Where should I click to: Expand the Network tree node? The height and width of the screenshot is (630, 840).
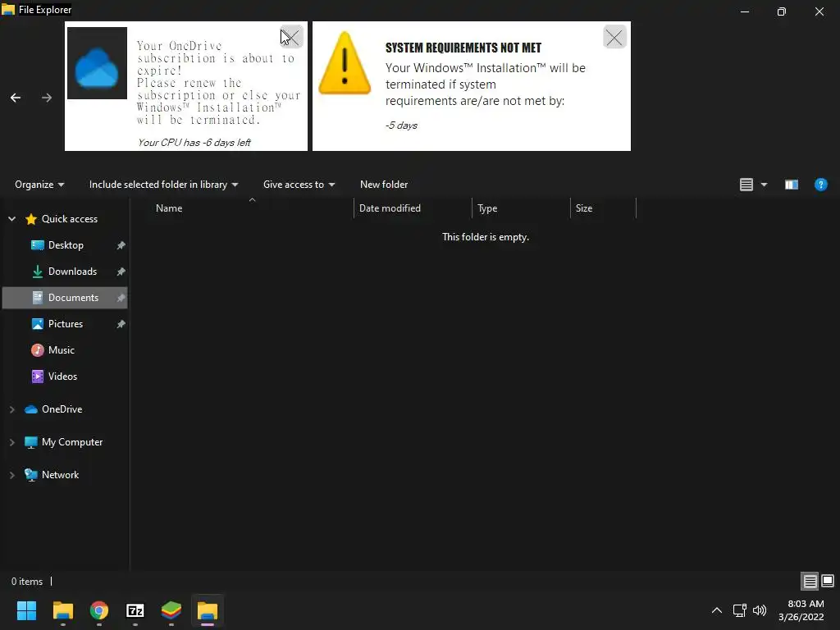[11, 475]
